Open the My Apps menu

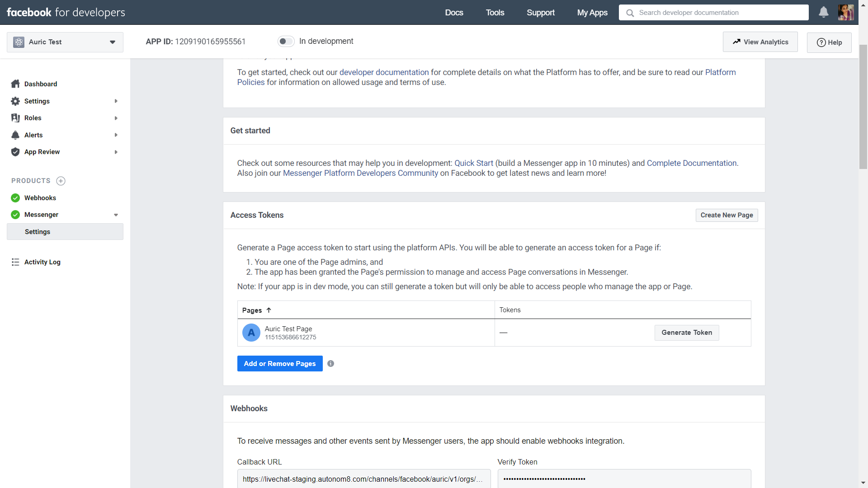(x=592, y=13)
